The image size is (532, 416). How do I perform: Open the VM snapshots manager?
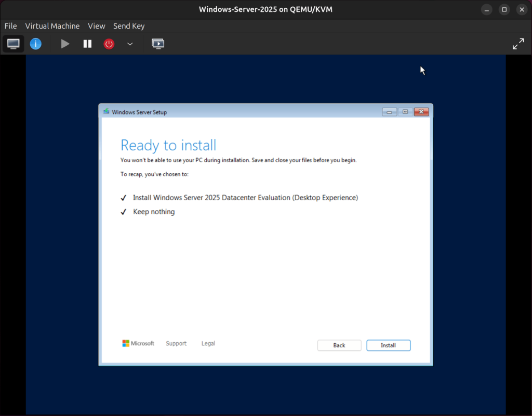[x=158, y=44]
